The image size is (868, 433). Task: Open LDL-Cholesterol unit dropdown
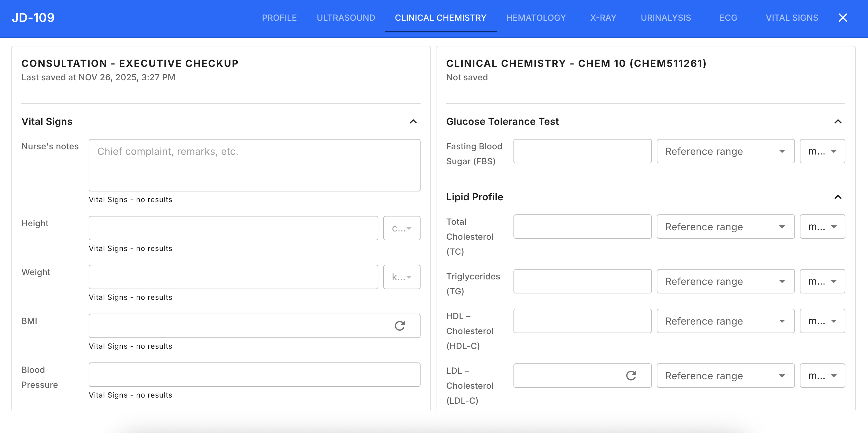click(x=822, y=376)
